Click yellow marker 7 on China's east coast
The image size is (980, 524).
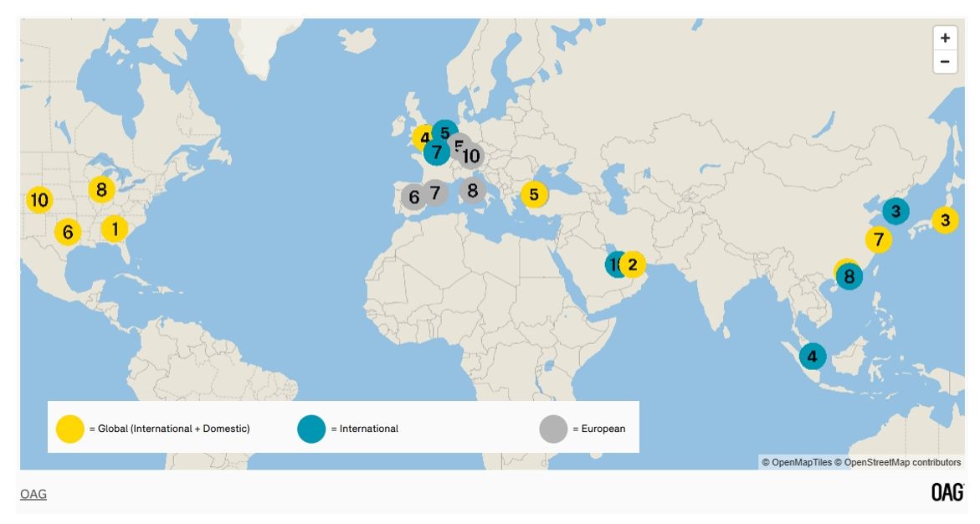[x=878, y=240]
